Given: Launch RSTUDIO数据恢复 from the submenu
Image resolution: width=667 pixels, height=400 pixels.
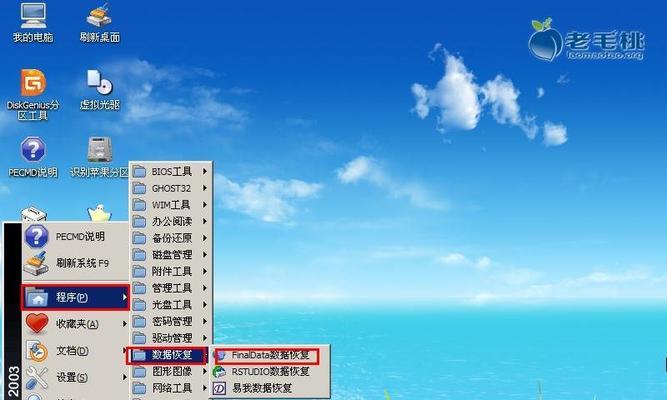Looking at the screenshot, I should [x=267, y=371].
